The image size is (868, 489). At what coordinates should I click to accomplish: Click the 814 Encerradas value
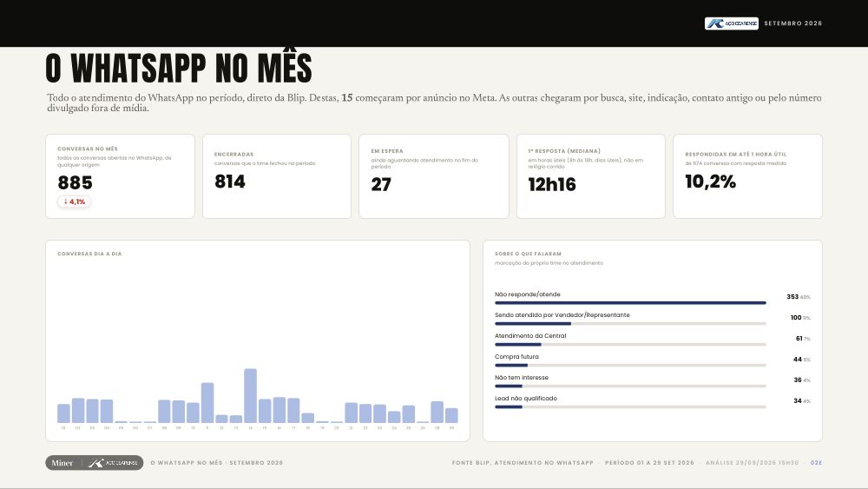click(x=230, y=182)
